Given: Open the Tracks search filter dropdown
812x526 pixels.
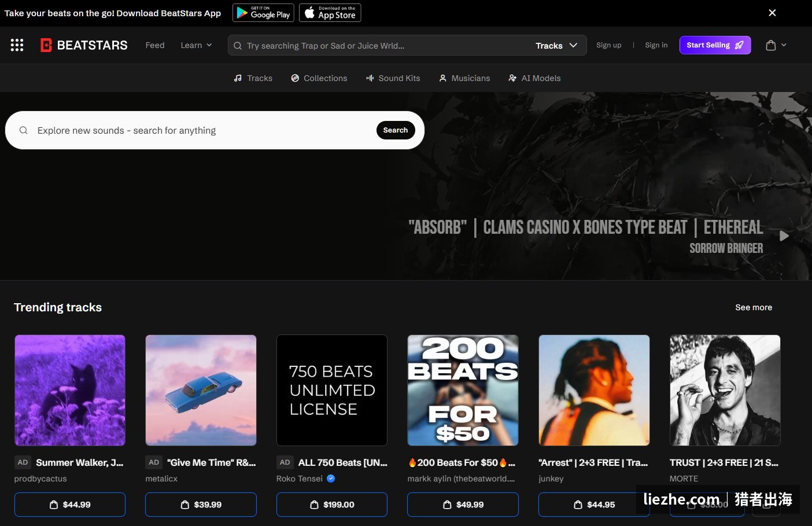Looking at the screenshot, I should click(556, 46).
